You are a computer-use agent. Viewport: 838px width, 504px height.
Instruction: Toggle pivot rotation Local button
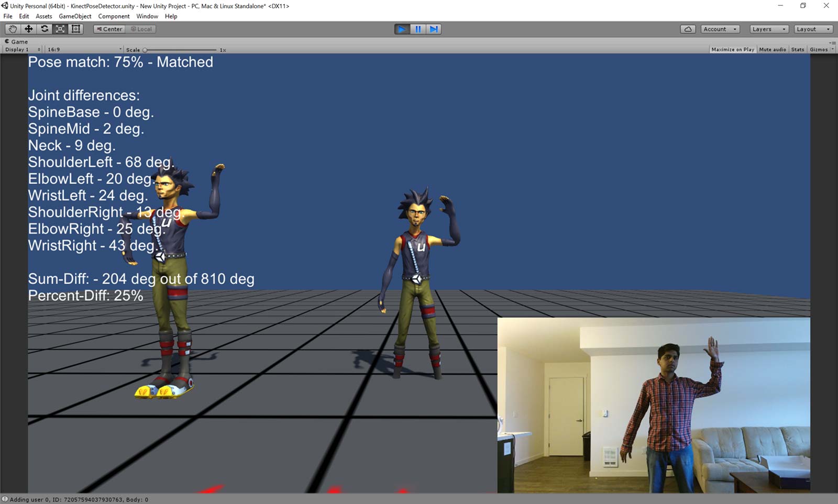(140, 29)
